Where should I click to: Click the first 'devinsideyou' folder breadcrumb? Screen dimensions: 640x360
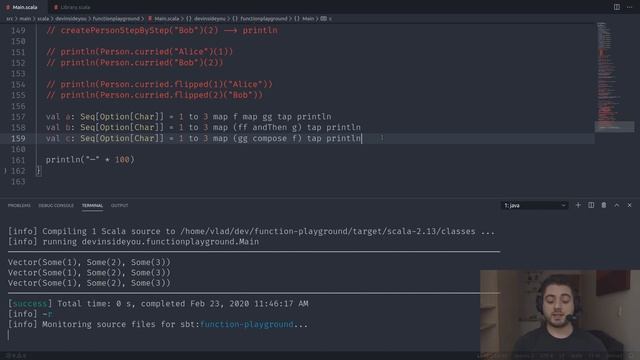[71, 19]
